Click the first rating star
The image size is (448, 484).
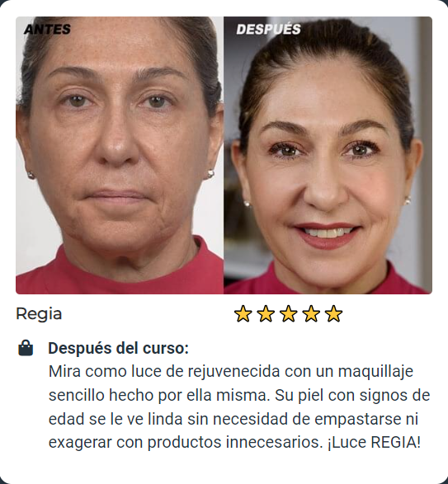coord(243,313)
